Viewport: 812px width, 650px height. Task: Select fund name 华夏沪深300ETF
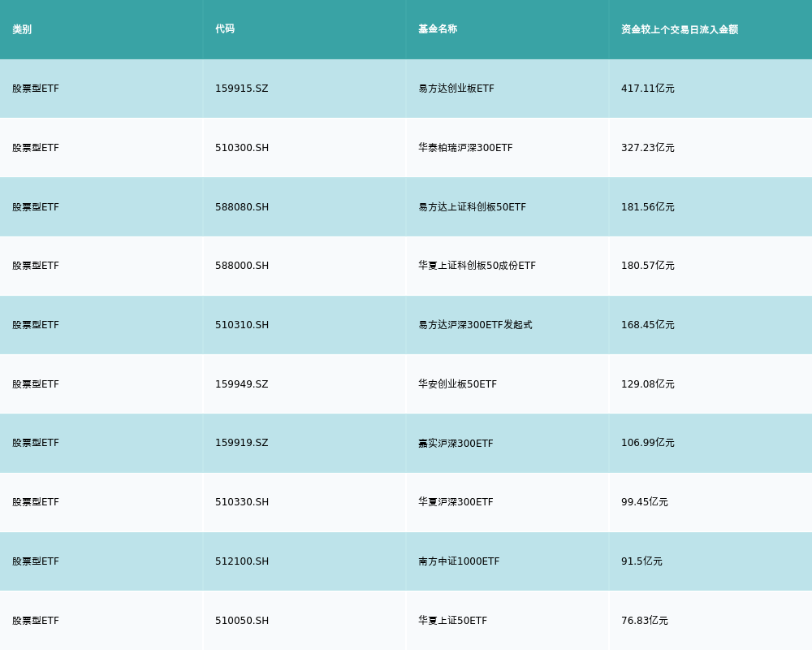click(x=456, y=502)
